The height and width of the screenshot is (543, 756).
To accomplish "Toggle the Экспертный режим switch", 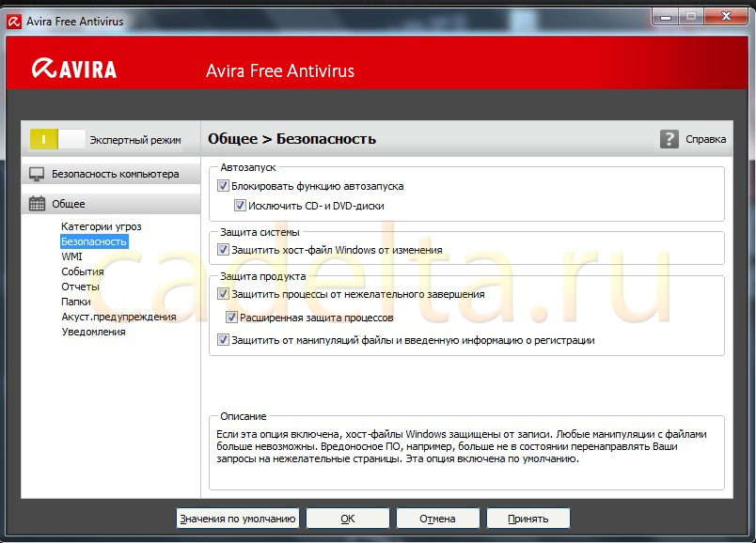I will 57,140.
